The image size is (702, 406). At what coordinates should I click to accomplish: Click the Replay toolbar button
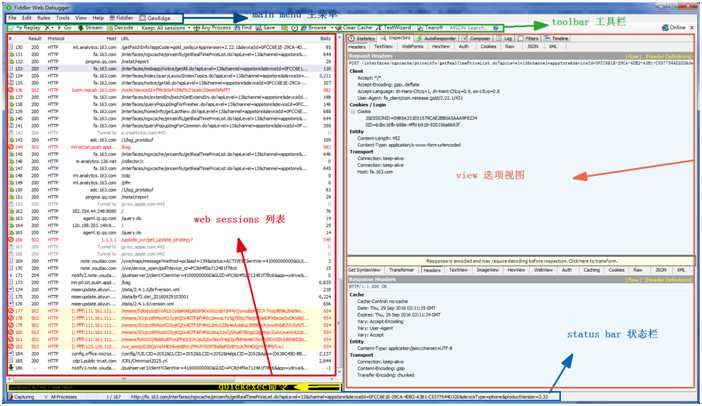coord(28,28)
